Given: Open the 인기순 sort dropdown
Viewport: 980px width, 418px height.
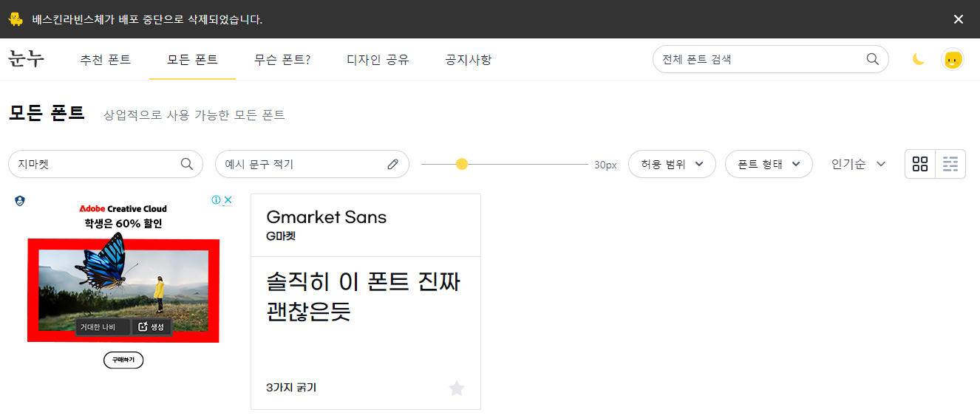Looking at the screenshot, I should tap(858, 164).
